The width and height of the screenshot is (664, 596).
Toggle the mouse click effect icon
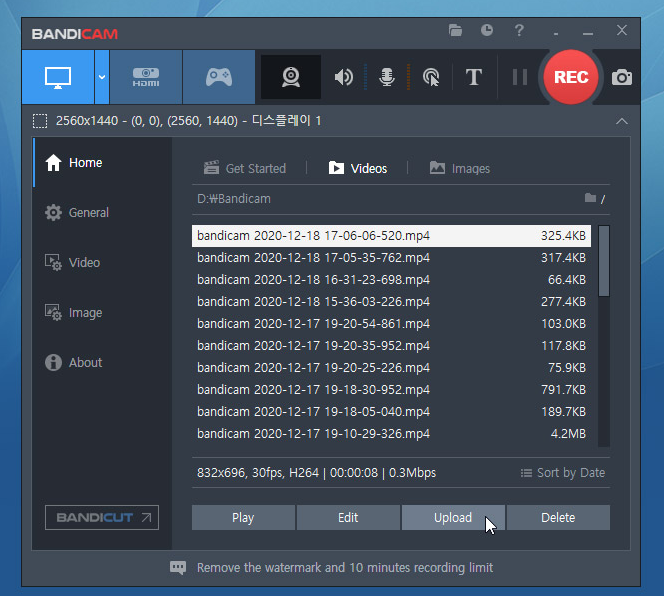click(431, 77)
